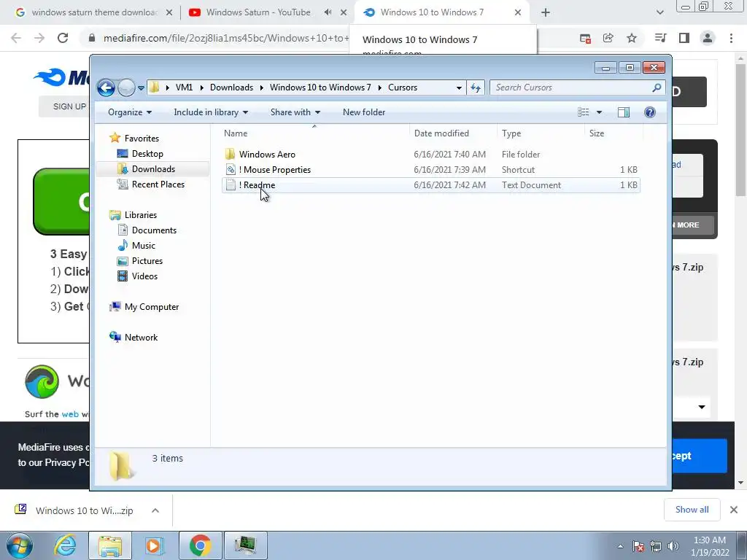Open Windows Media Player from the taskbar

(155, 545)
